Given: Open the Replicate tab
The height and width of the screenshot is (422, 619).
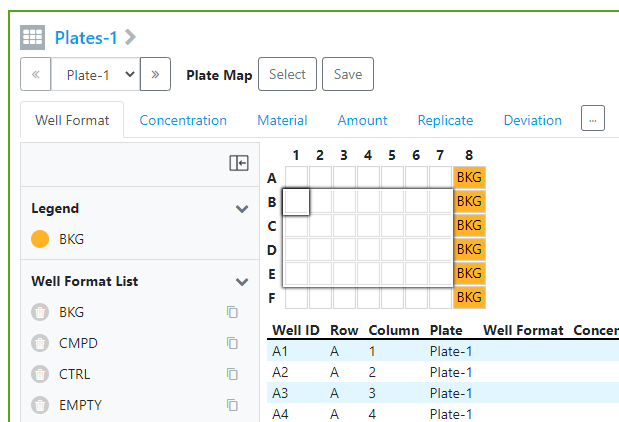Looking at the screenshot, I should tap(445, 120).
